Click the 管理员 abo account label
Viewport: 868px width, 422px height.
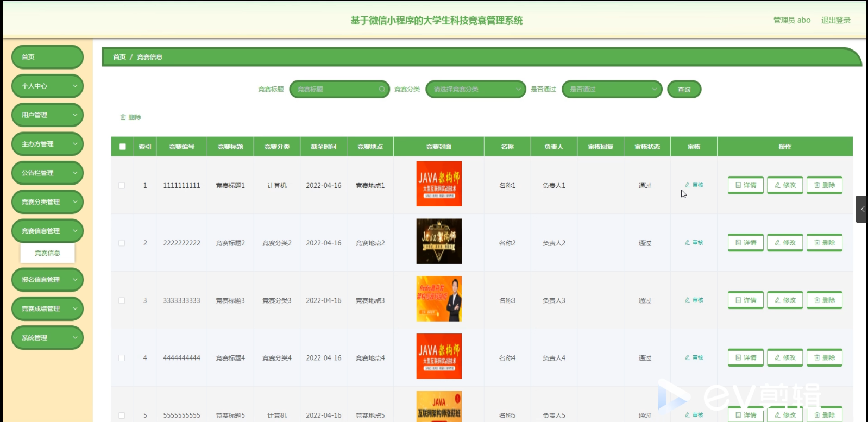click(792, 20)
